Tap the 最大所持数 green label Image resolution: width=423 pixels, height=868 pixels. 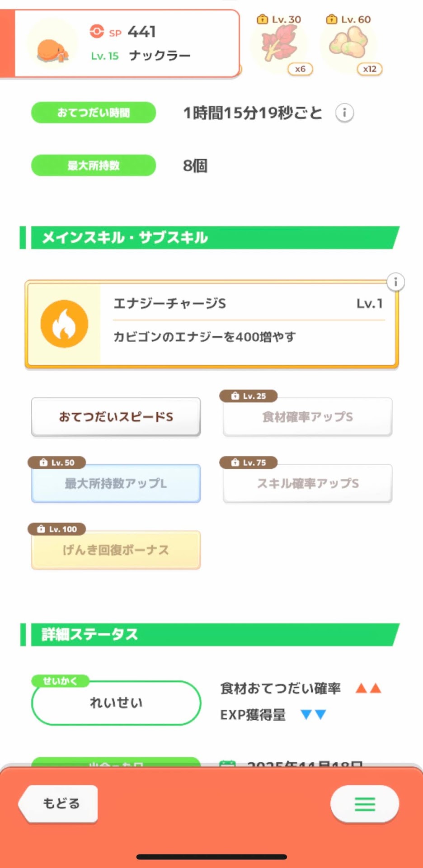(94, 165)
